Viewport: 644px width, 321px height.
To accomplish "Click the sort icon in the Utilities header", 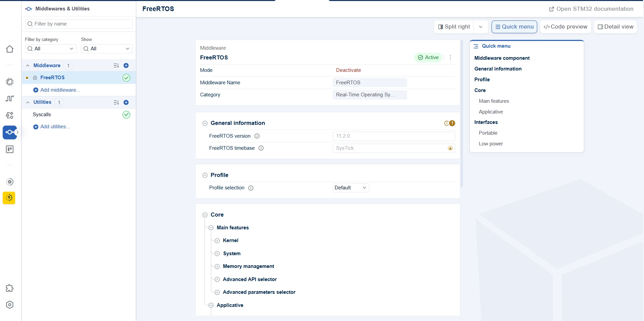I will click(116, 102).
